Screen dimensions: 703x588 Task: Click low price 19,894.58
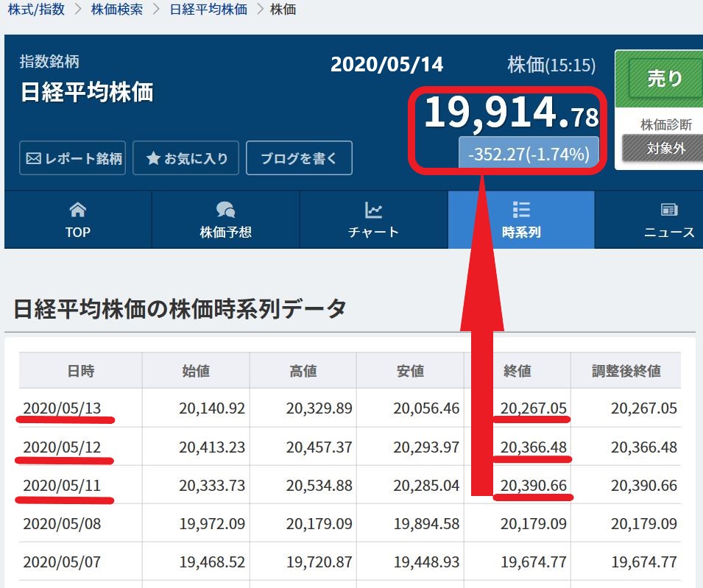(426, 523)
